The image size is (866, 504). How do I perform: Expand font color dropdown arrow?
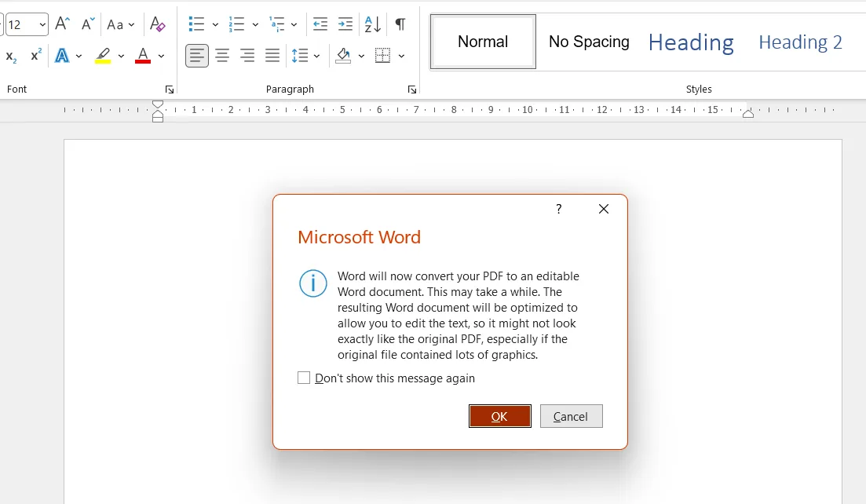161,56
